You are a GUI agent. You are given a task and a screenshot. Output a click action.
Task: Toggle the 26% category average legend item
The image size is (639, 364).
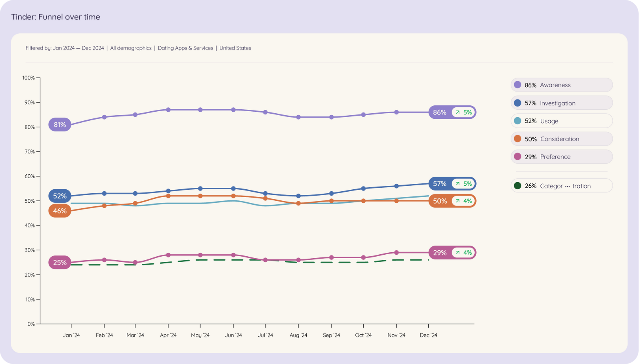pos(561,186)
